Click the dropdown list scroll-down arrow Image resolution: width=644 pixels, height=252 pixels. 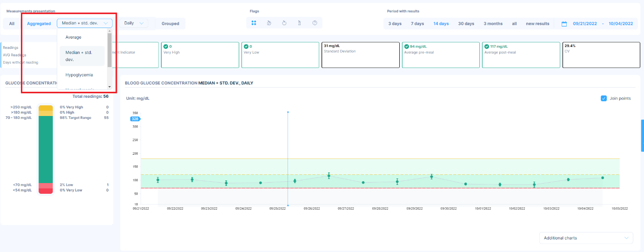[x=109, y=87]
